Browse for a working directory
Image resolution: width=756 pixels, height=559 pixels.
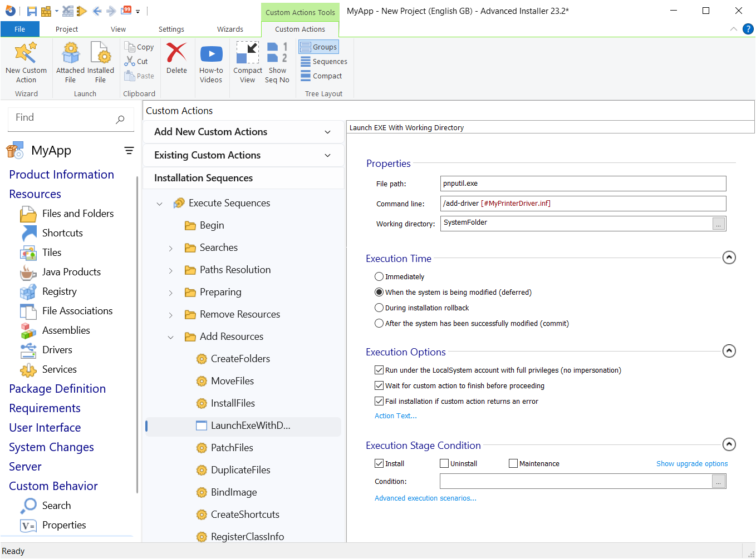(x=719, y=224)
